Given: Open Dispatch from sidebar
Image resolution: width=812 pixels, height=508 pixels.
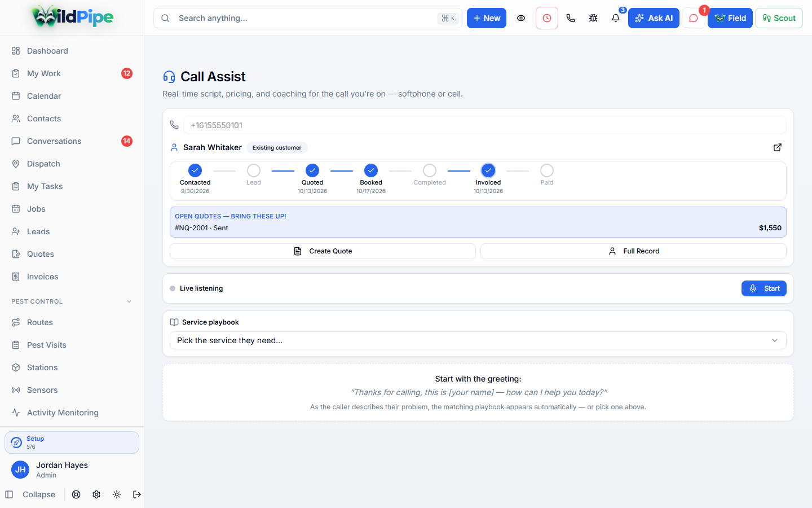Looking at the screenshot, I should [x=72, y=164].
